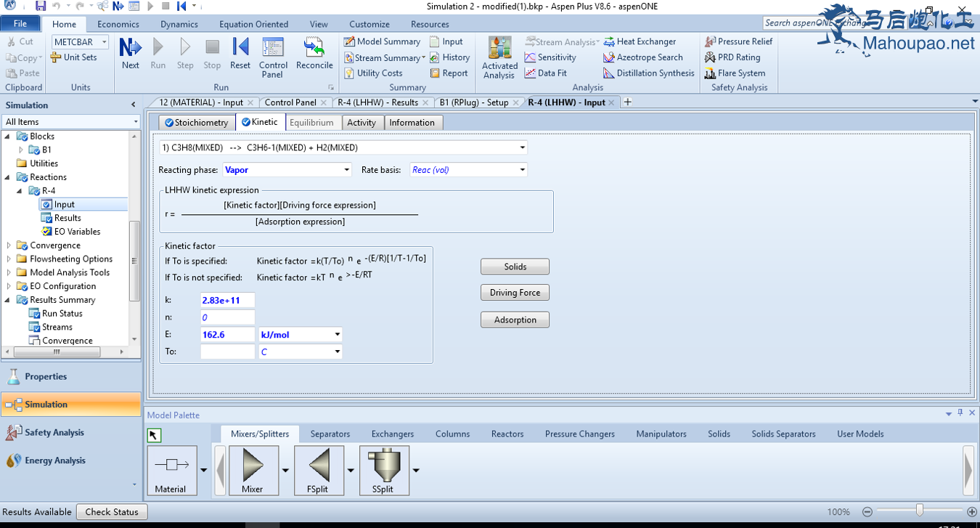Open Distillation Synthesis
980x528 pixels.
pyautogui.click(x=648, y=73)
